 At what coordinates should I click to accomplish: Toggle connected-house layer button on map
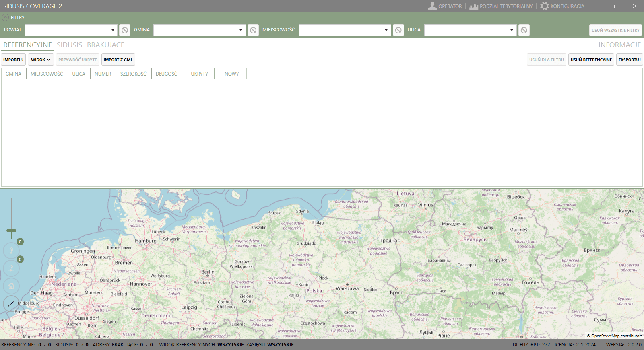point(11,251)
